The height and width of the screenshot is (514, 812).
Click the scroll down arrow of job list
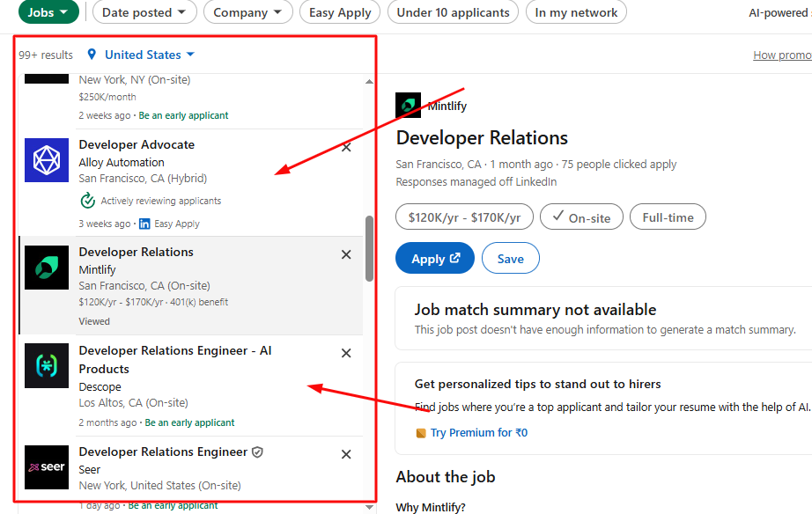click(x=369, y=507)
